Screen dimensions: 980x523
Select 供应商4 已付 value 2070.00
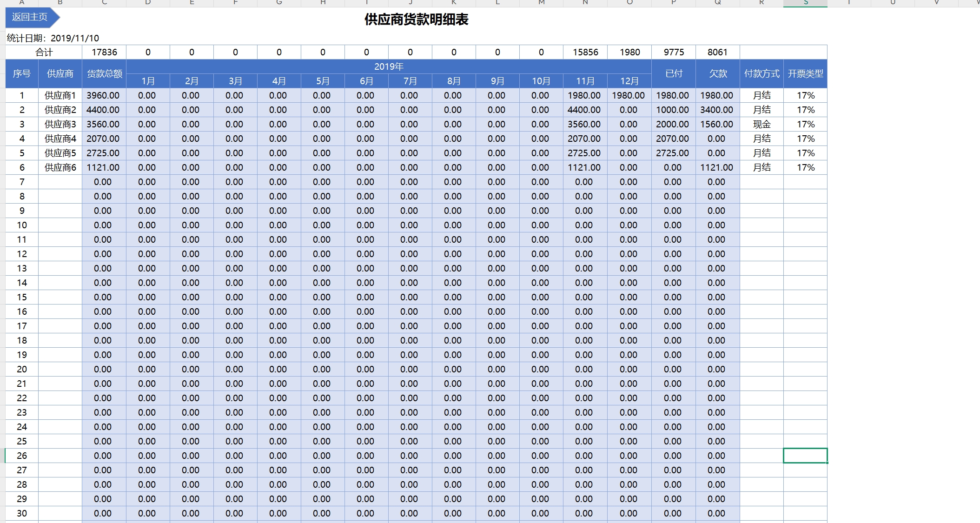pos(674,139)
